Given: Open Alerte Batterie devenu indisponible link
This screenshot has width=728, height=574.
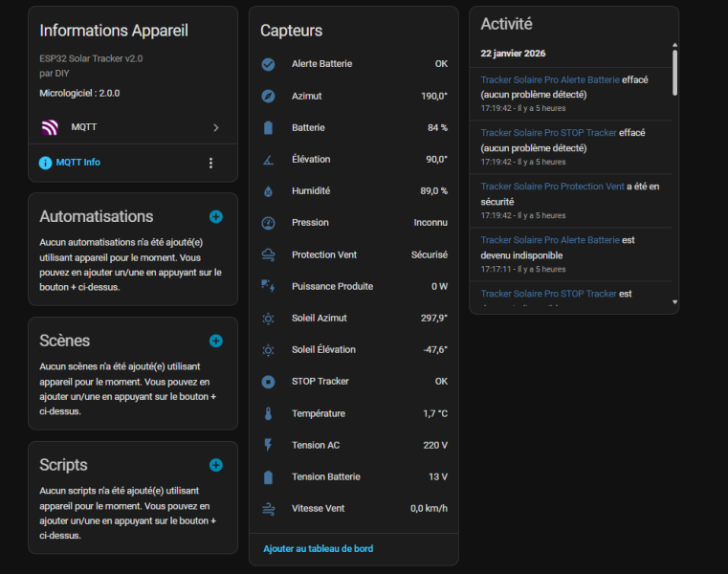Looking at the screenshot, I should (550, 239).
